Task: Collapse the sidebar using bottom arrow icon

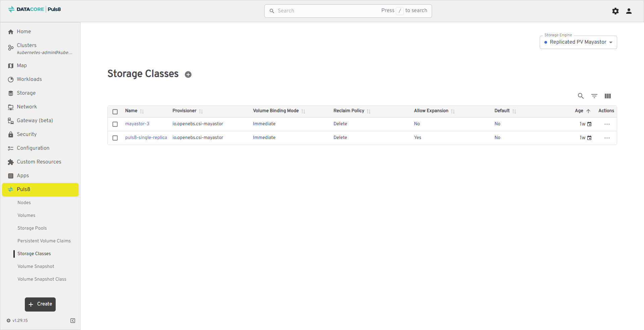Action: (73, 321)
